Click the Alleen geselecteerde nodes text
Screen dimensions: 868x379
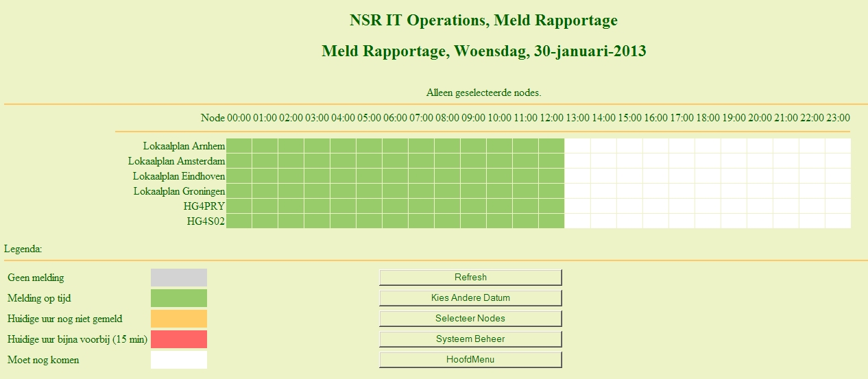(484, 92)
